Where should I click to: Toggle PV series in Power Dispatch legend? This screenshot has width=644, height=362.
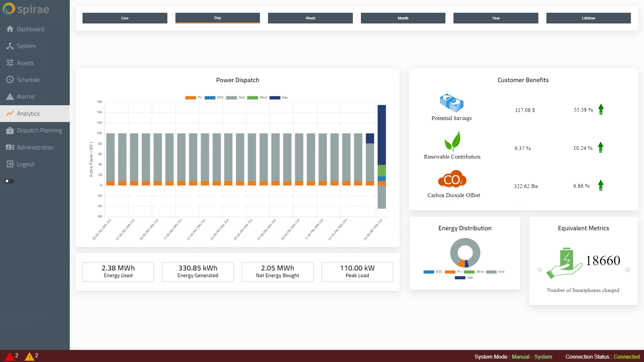tap(194, 98)
